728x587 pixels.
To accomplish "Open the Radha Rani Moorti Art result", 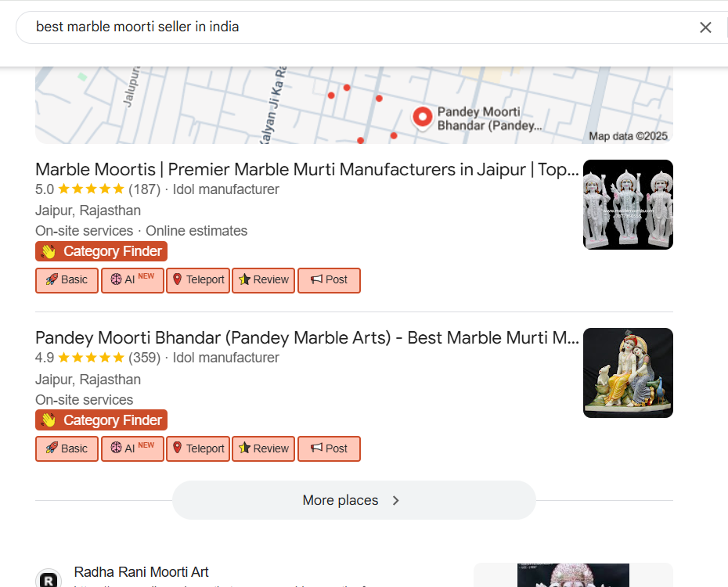I will click(x=142, y=572).
